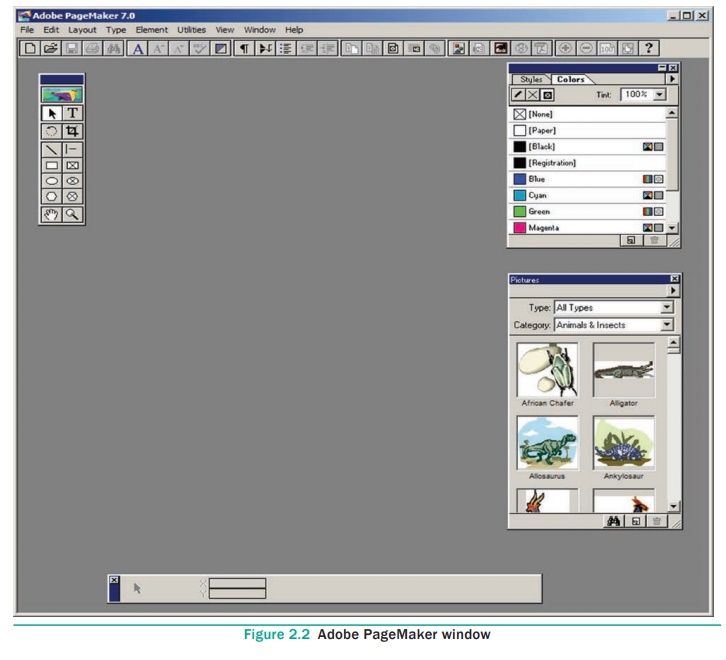This screenshot has height=660, width=726.
Task: Click the New document toolbar icon
Action: 30,48
